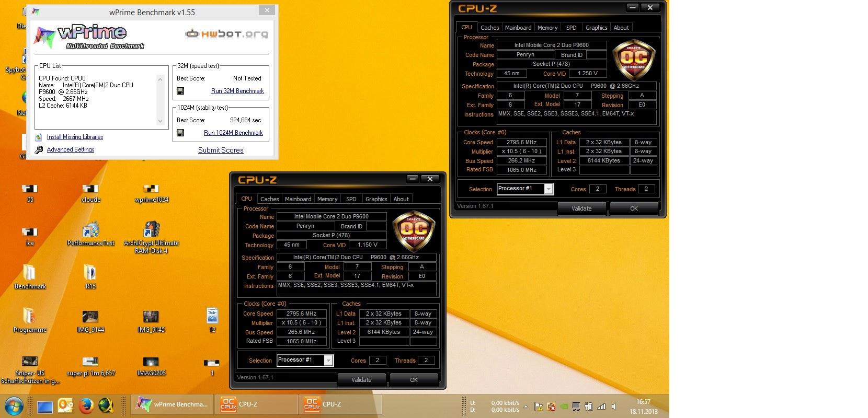
Task: Open SPD tab in CPU-Z with 1.150 V
Action: pyautogui.click(x=351, y=199)
